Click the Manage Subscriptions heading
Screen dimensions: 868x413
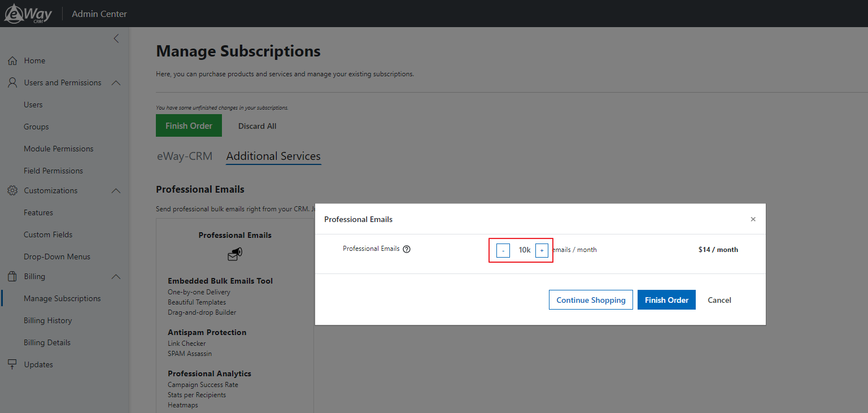(x=238, y=51)
